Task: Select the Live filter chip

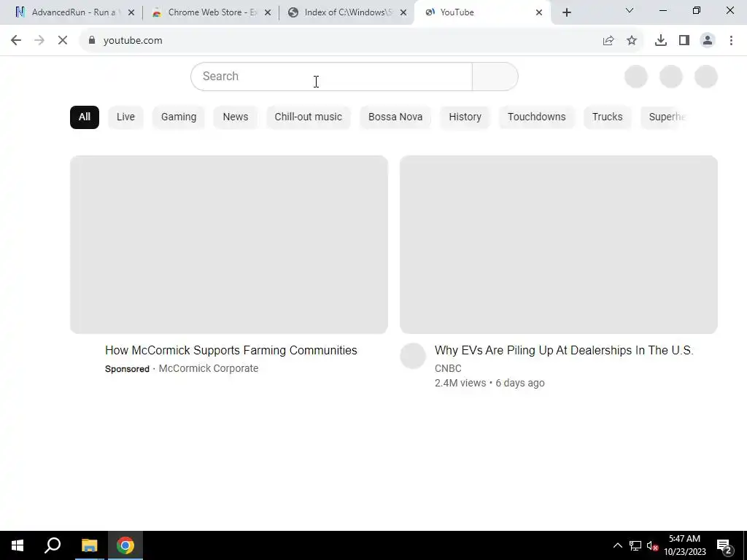Action: [125, 117]
